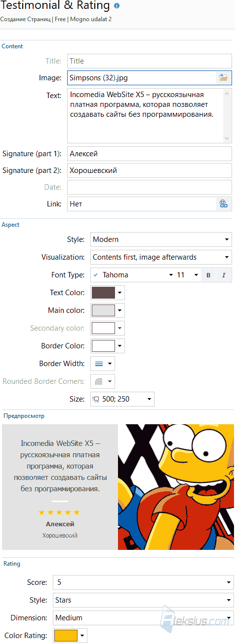The image size is (235, 644).
Task: Toggle Bold font formatting
Action: (208, 275)
